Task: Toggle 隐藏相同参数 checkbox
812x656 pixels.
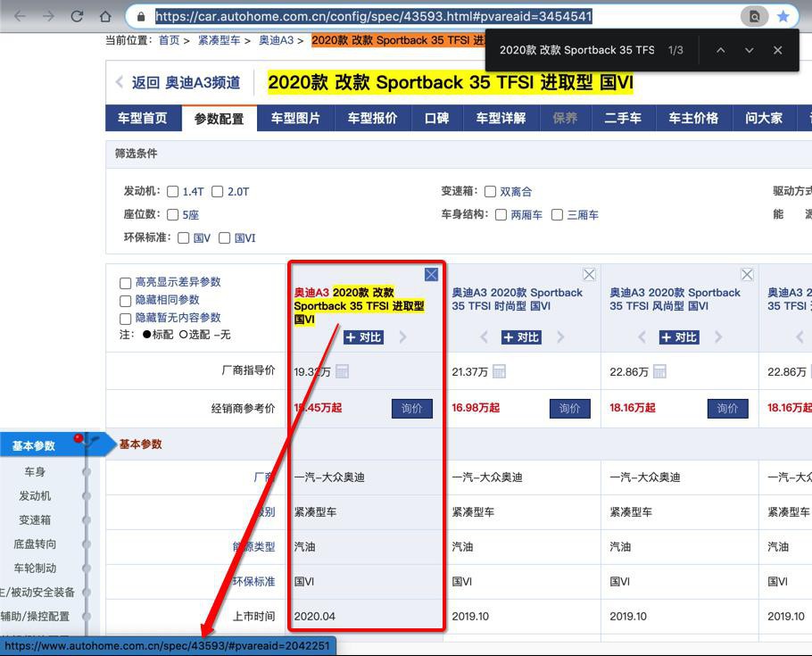Action: [125, 301]
